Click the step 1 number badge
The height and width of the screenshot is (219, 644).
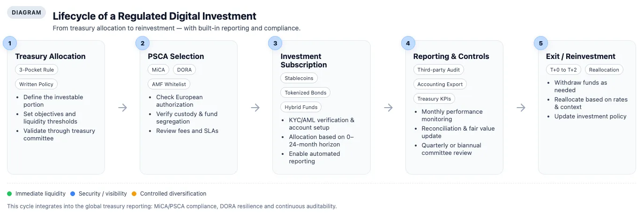[9, 44]
